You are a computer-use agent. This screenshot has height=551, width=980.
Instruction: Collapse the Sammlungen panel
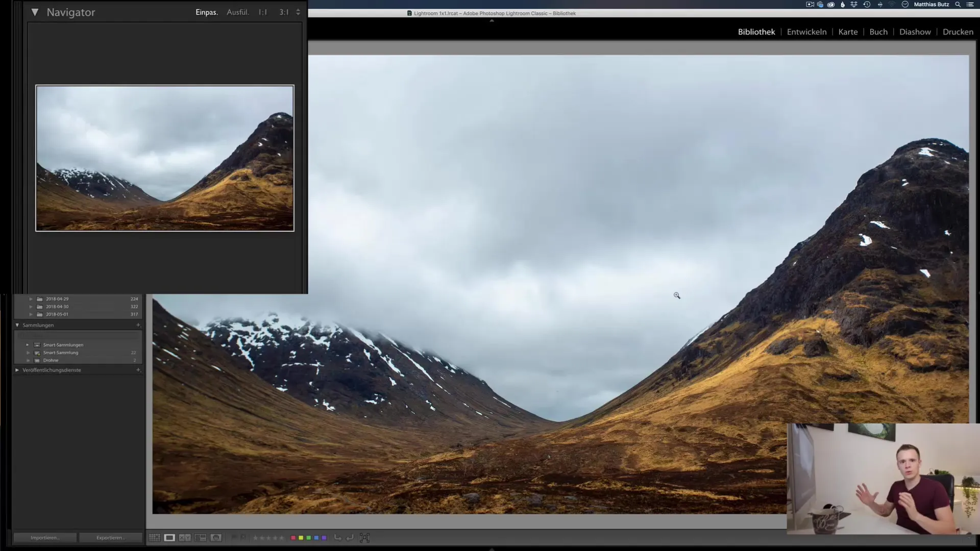coord(17,325)
